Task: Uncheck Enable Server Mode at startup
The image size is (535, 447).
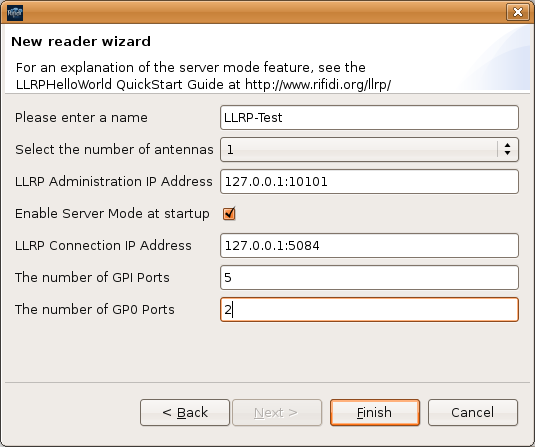Action: (229, 214)
